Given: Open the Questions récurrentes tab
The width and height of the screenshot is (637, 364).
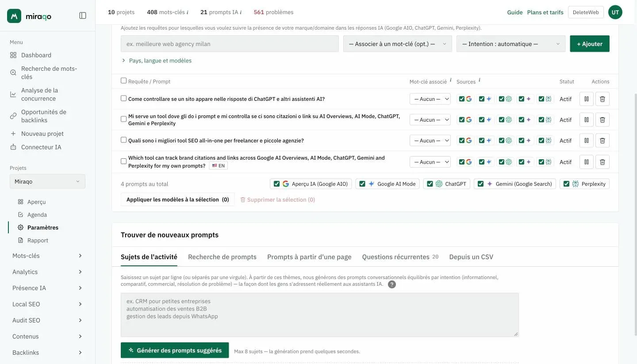Looking at the screenshot, I should click(400, 257).
